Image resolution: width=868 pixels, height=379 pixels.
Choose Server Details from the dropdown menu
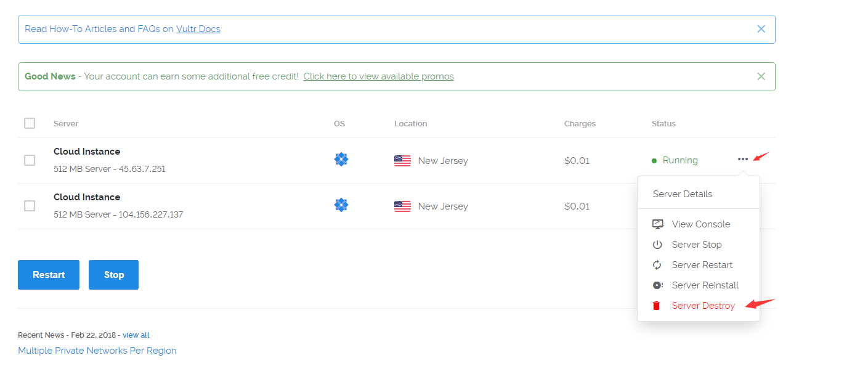683,194
